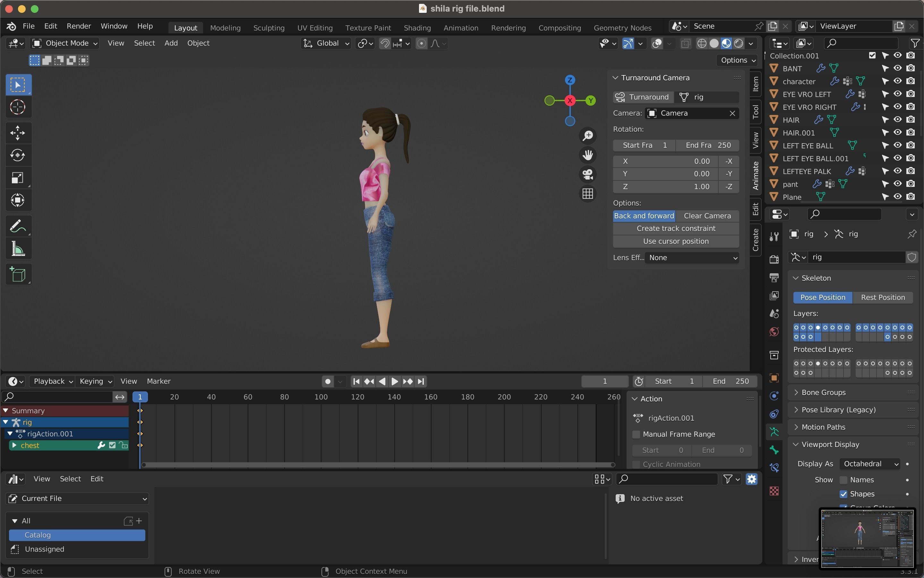
Task: Switch to rendered viewport shading
Action: click(x=739, y=44)
